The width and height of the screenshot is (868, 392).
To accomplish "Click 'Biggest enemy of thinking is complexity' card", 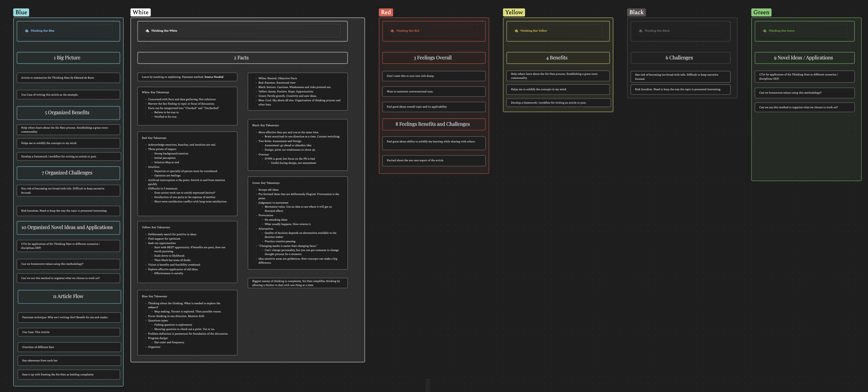I will (x=298, y=283).
